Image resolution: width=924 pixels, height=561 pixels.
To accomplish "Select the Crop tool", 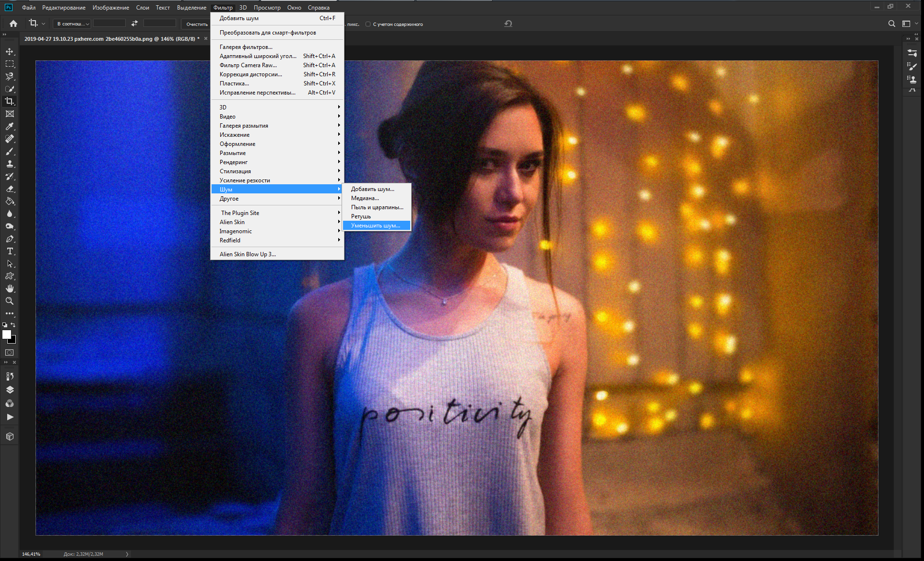I will pos(9,102).
